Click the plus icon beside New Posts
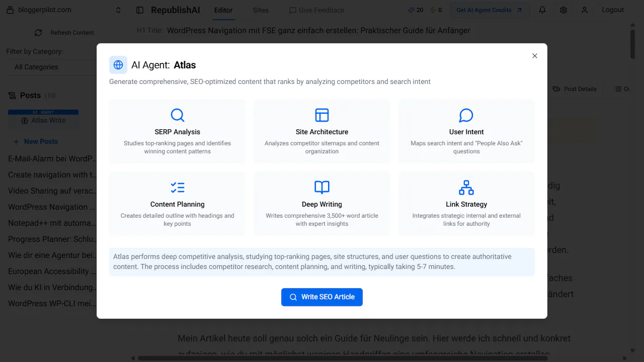The width and height of the screenshot is (644, 362). coord(16,142)
